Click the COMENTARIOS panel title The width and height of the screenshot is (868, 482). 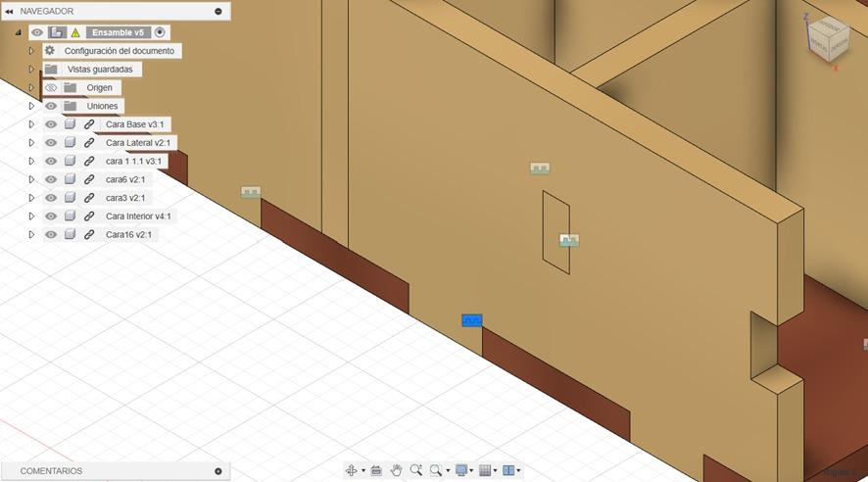(51, 471)
